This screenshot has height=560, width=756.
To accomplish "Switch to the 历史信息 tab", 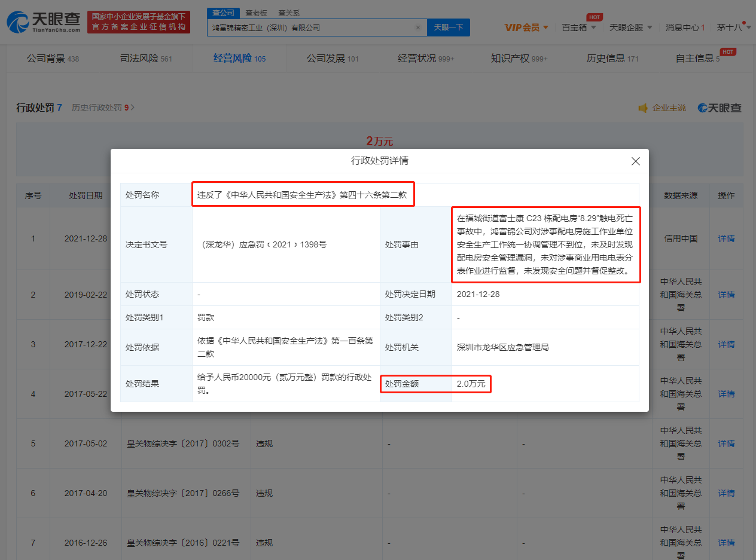I will point(612,59).
